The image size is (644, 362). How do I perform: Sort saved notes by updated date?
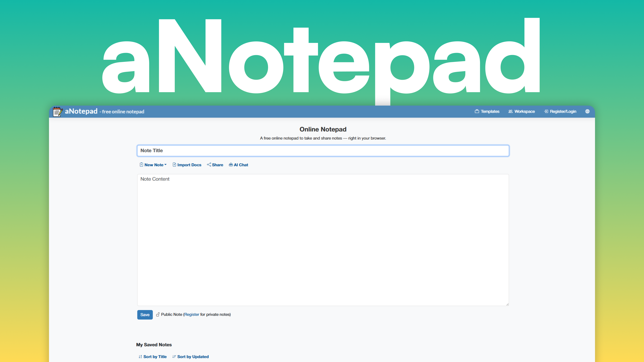point(191,357)
